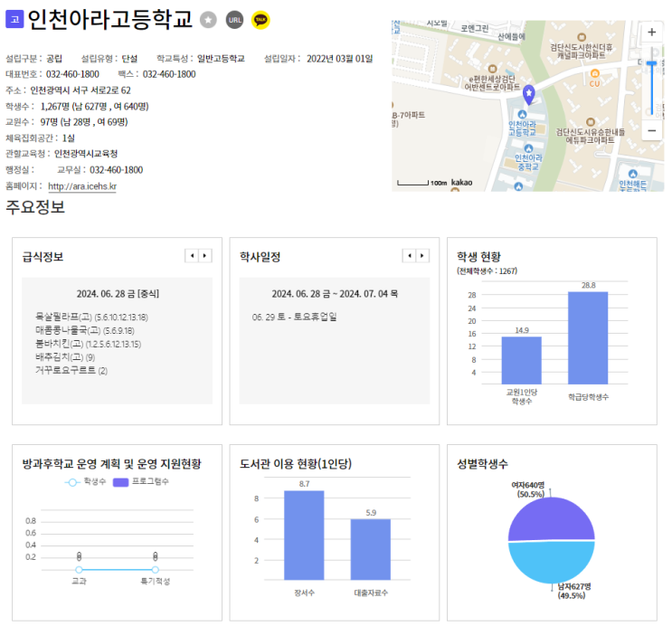Click the purple 여자 pie slice
The image size is (672, 626).
551,519
